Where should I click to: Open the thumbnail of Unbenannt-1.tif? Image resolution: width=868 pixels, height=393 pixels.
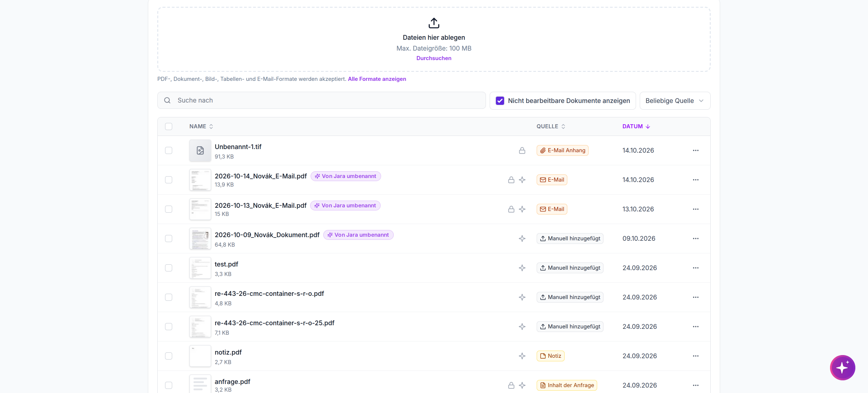pyautogui.click(x=200, y=150)
